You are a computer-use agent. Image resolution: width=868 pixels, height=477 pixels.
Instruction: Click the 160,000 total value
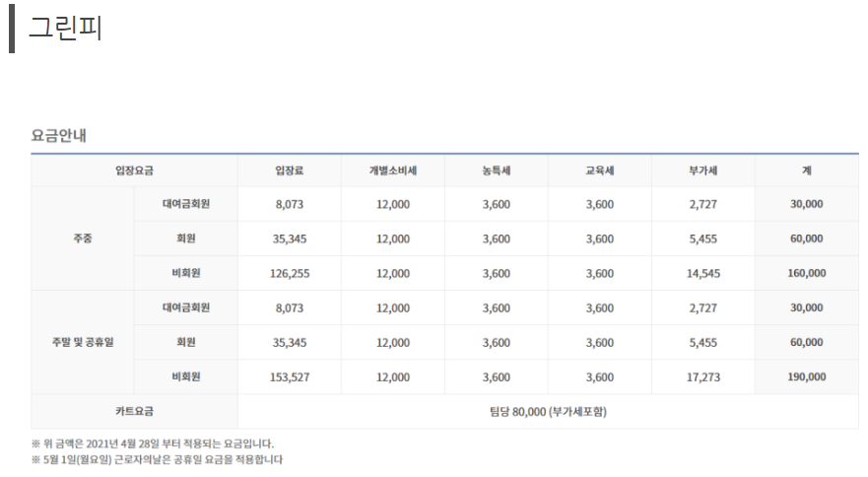tap(807, 273)
